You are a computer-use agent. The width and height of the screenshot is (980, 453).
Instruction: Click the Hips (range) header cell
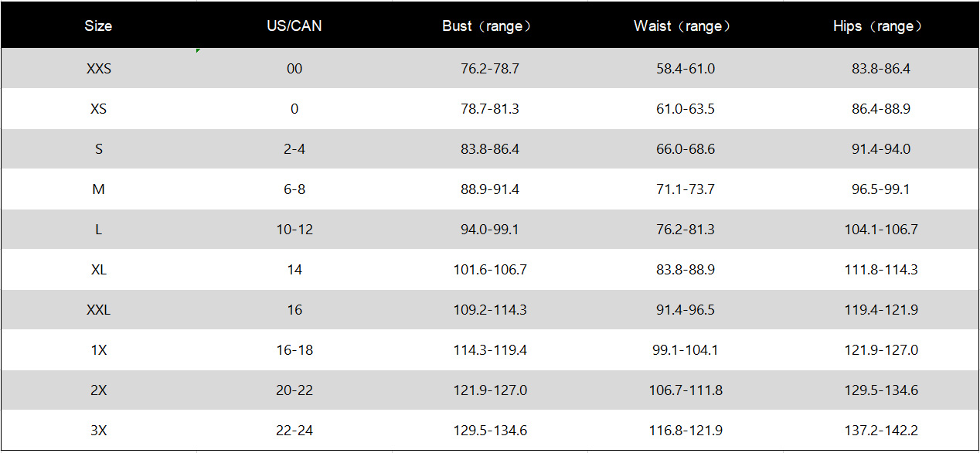point(880,26)
